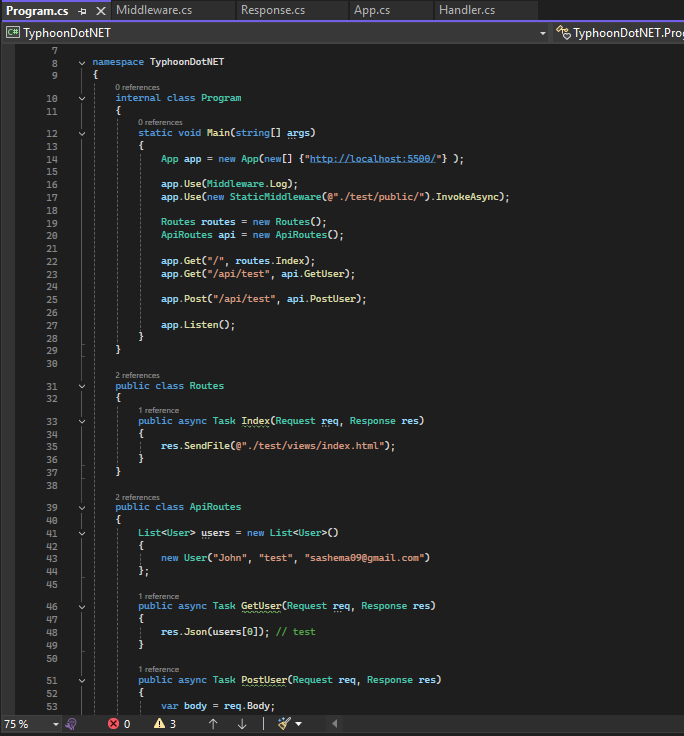Close the Program.cs tab
This screenshot has width=684, height=736.
point(100,11)
